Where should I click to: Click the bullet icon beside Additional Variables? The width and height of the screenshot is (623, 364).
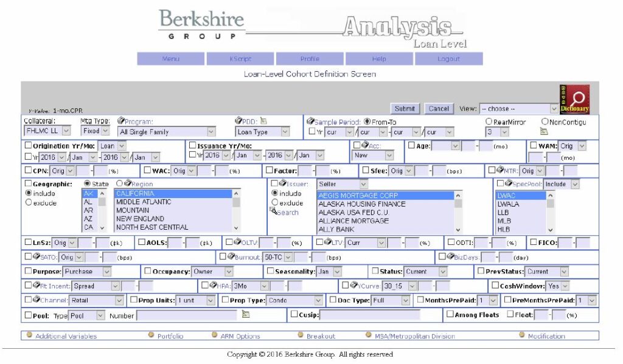29,335
